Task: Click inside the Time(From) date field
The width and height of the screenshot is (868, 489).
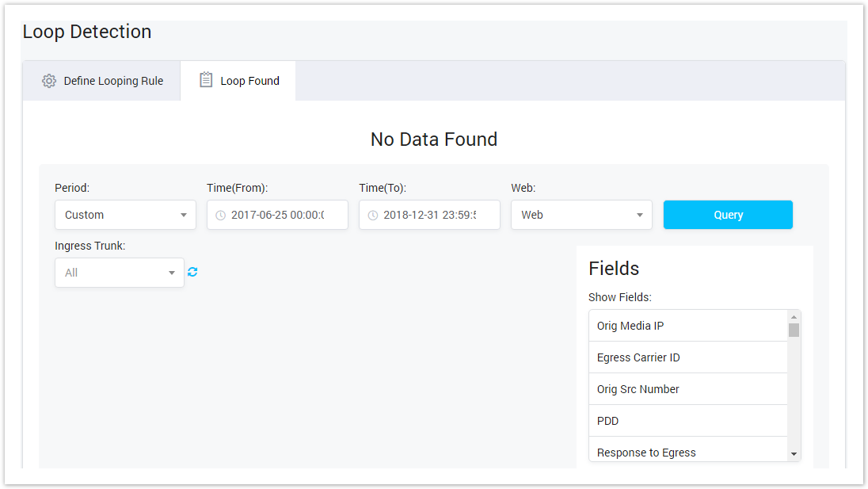Action: coord(281,215)
